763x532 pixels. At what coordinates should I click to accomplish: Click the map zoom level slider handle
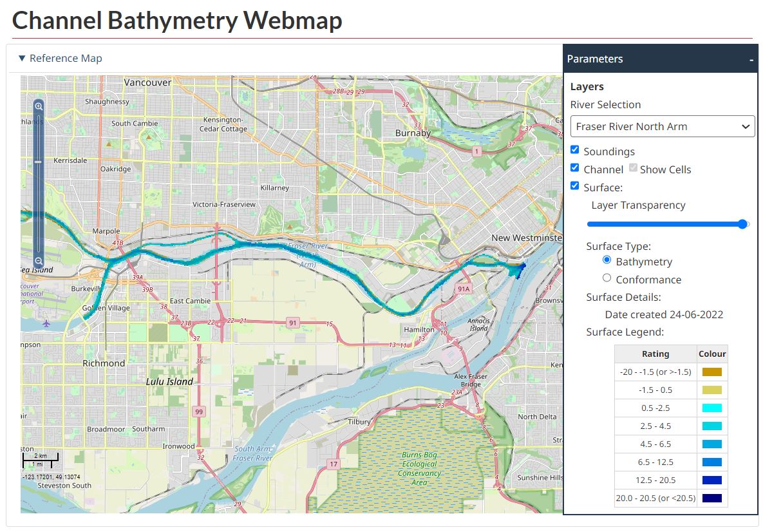tap(39, 162)
